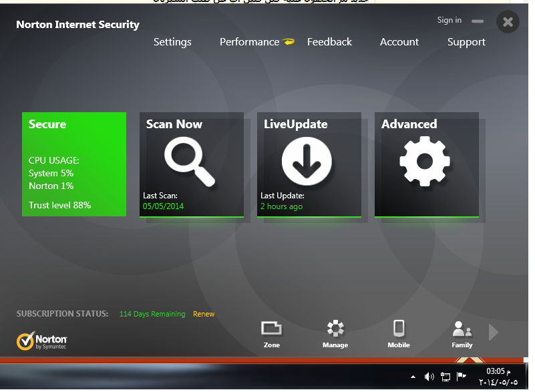The image size is (535, 392).
Task: Open the Settings menu
Action: click(x=172, y=42)
